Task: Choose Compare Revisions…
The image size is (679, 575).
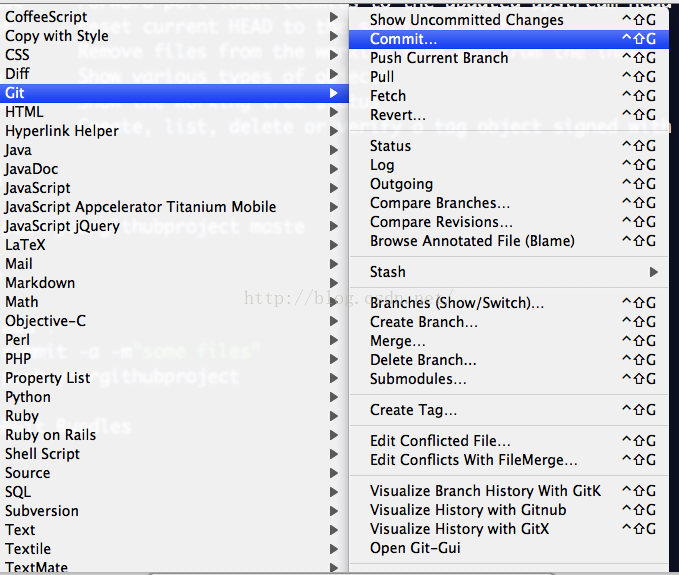Action: coord(509,222)
